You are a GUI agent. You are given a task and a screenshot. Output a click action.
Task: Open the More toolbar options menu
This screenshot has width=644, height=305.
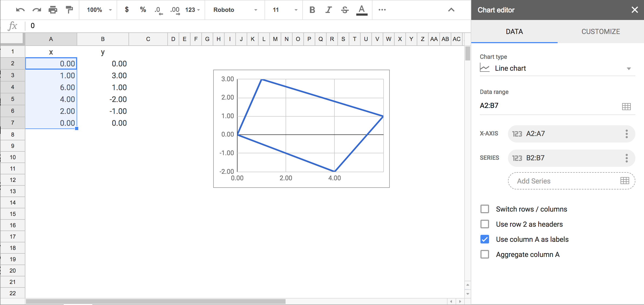(x=382, y=10)
